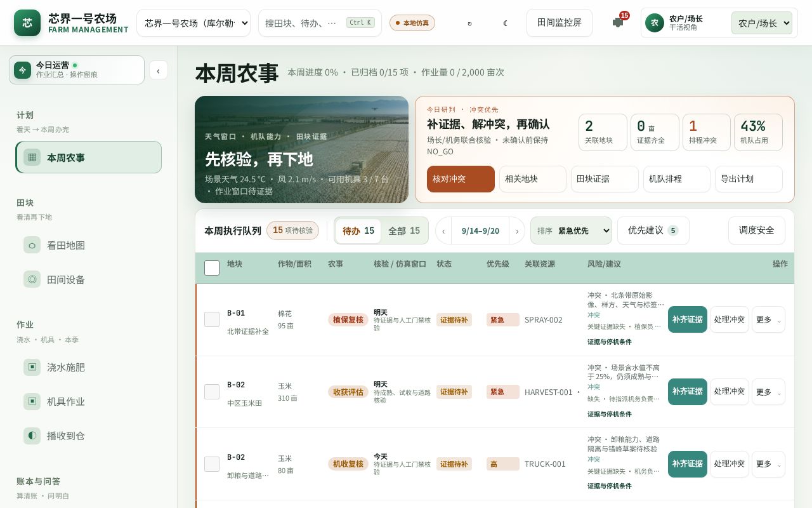Select the 核对冲突 tab
The width and height of the screenshot is (812, 508).
click(x=461, y=179)
